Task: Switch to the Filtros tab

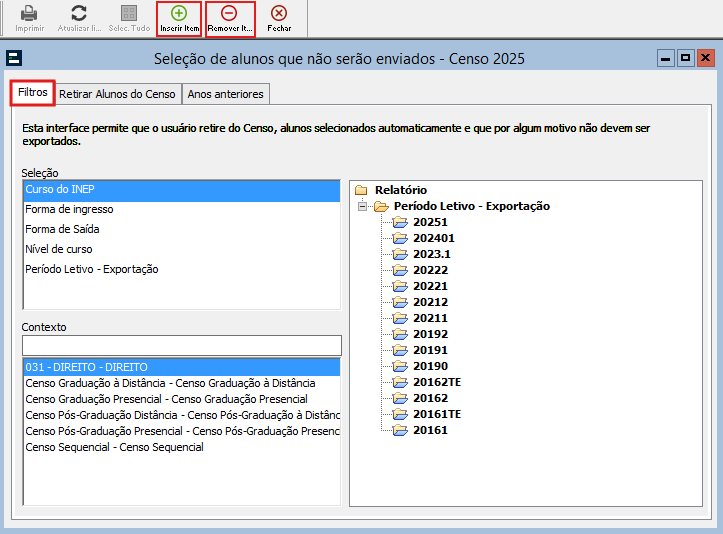Action: [x=33, y=93]
